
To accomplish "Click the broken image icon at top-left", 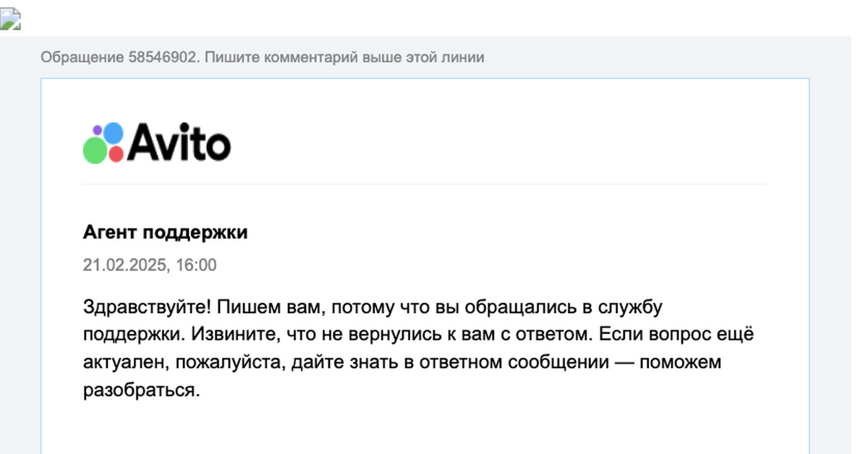I will (x=11, y=20).
